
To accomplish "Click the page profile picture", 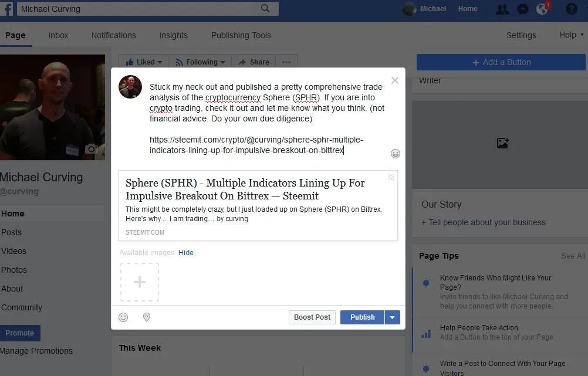I will pyautogui.click(x=52, y=107).
